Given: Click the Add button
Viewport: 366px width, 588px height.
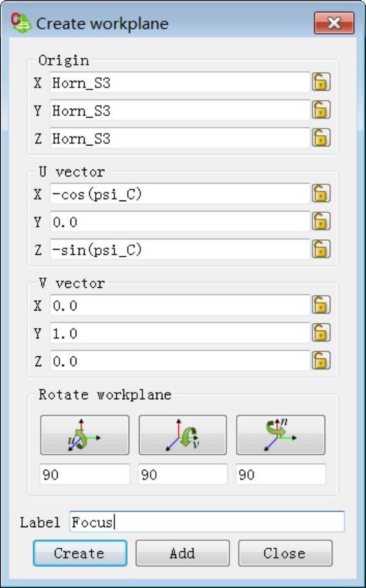Looking at the screenshot, I should (x=182, y=553).
